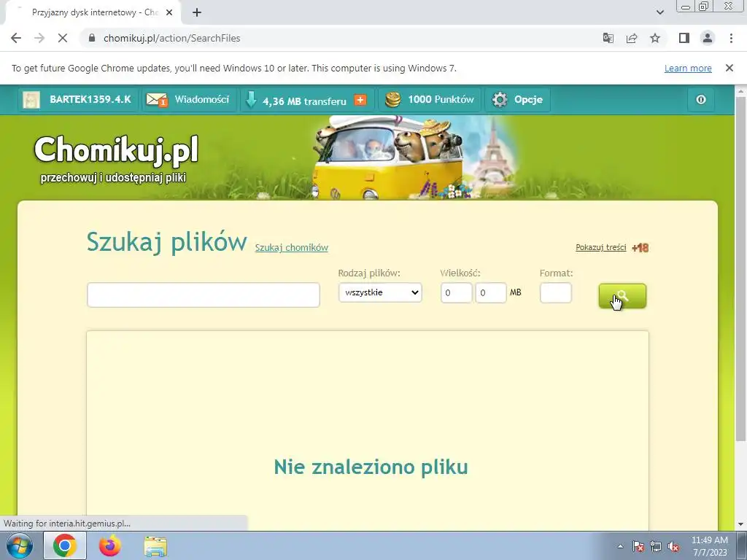Click the BARTEK1359.4.K avatar thumbnail

click(x=31, y=100)
